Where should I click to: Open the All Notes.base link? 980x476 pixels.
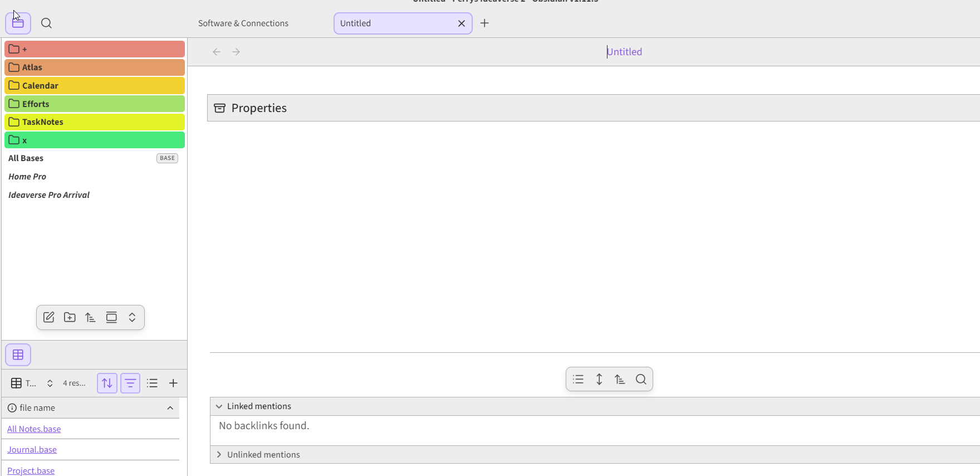point(34,429)
